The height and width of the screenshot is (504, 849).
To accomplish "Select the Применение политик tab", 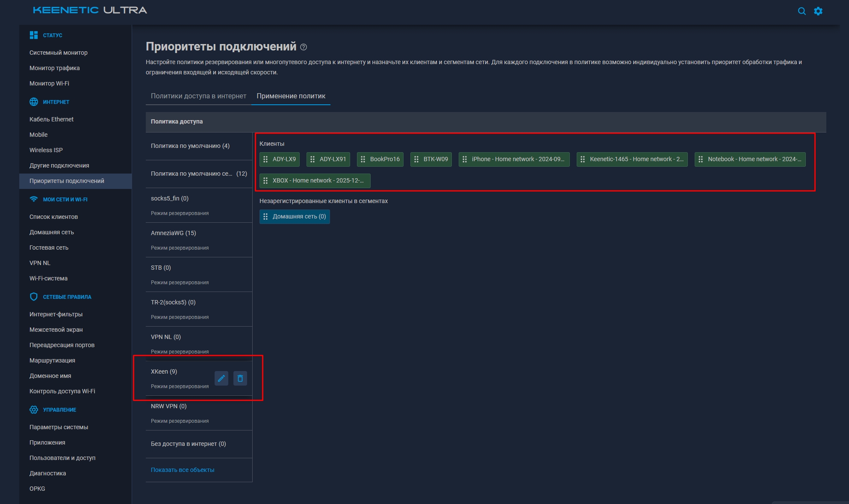I will coord(291,96).
